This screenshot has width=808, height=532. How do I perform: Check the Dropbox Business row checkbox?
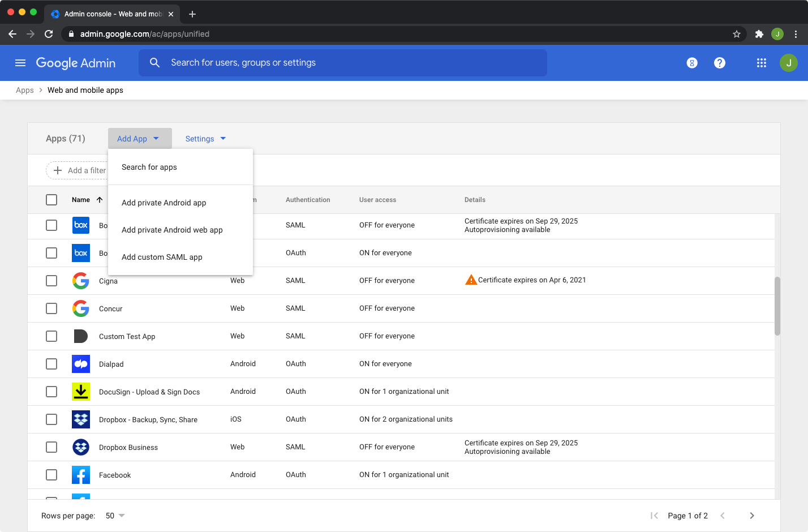51,447
